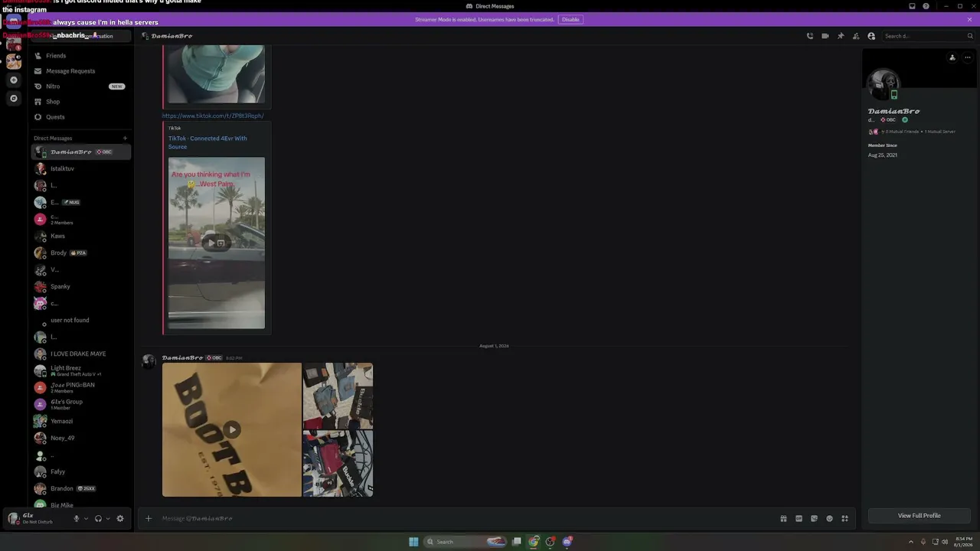The width and height of the screenshot is (980, 551).
Task: Open User Settings gear
Action: pyautogui.click(x=120, y=518)
